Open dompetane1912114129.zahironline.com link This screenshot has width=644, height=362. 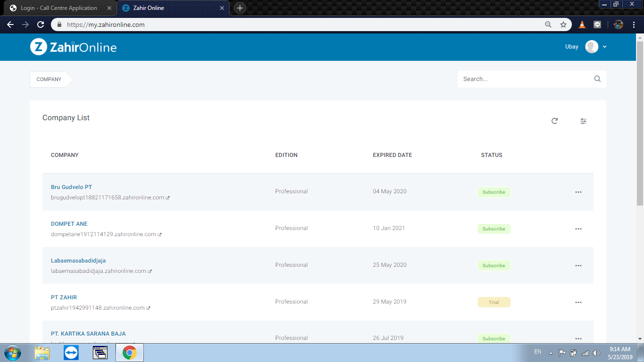tap(103, 234)
